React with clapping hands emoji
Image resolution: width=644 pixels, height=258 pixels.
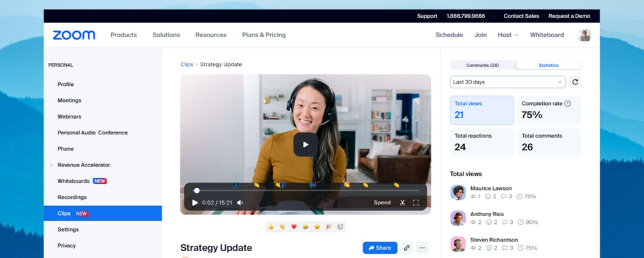click(x=283, y=227)
